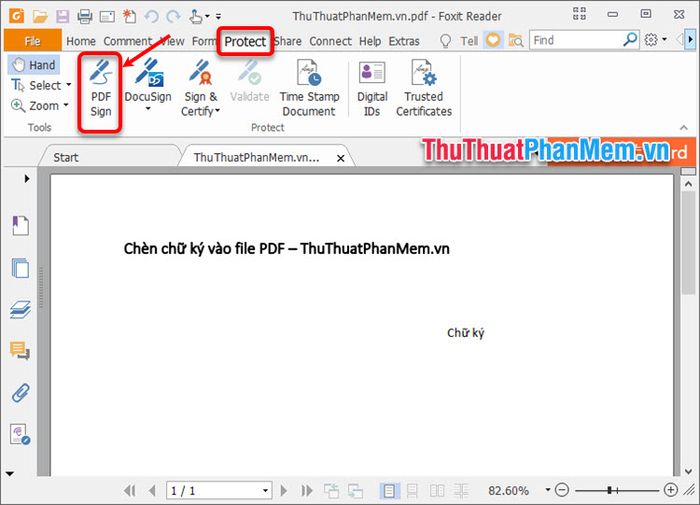Open the Digital Signatures panel in sidebar
Viewport: 700px width, 505px height.
[20, 434]
